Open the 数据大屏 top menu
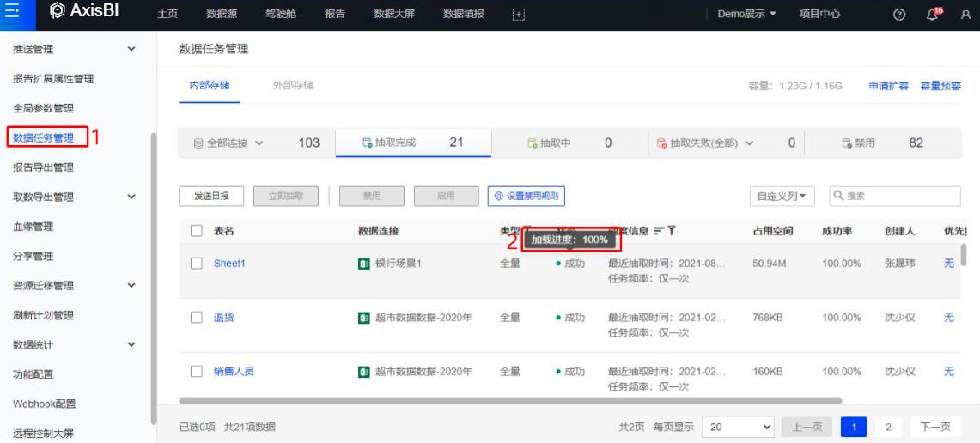 click(x=394, y=14)
